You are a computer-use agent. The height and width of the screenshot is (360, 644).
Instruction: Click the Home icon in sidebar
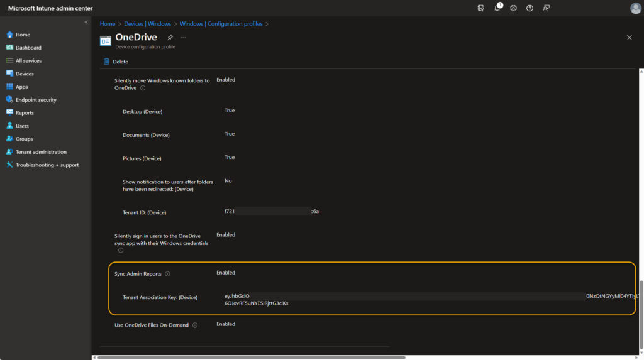point(10,35)
